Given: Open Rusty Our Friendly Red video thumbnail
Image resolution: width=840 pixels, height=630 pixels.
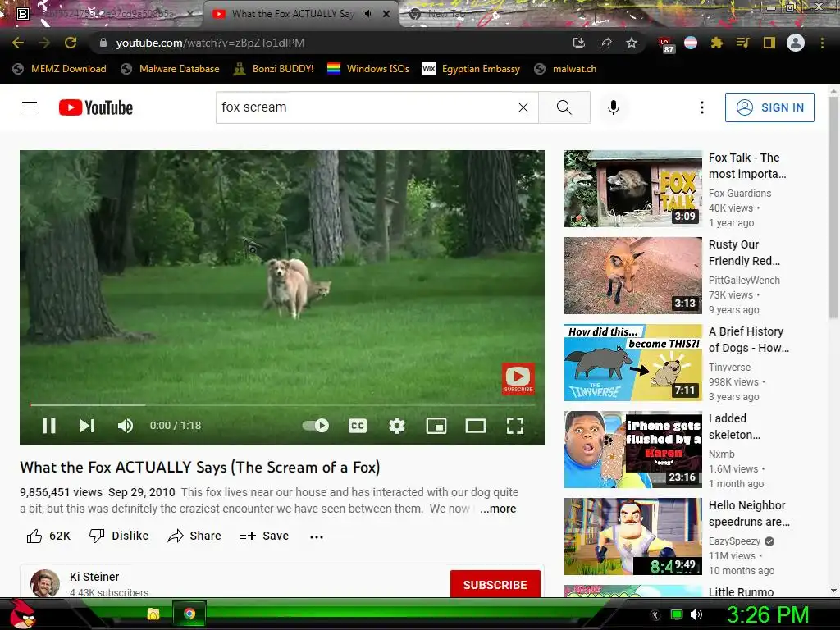Looking at the screenshot, I should pos(632,276).
